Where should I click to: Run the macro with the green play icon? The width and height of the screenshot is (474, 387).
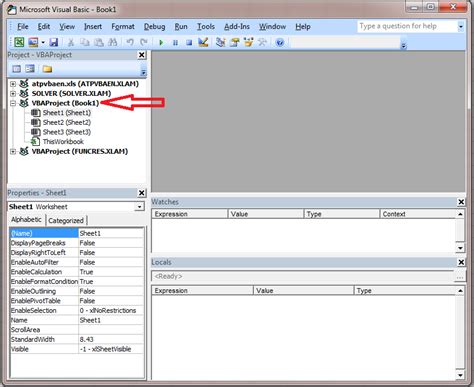(161, 43)
